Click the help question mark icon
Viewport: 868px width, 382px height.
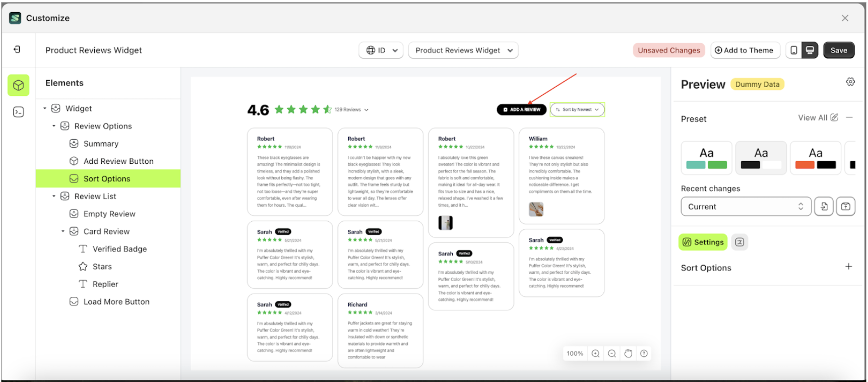pyautogui.click(x=644, y=354)
